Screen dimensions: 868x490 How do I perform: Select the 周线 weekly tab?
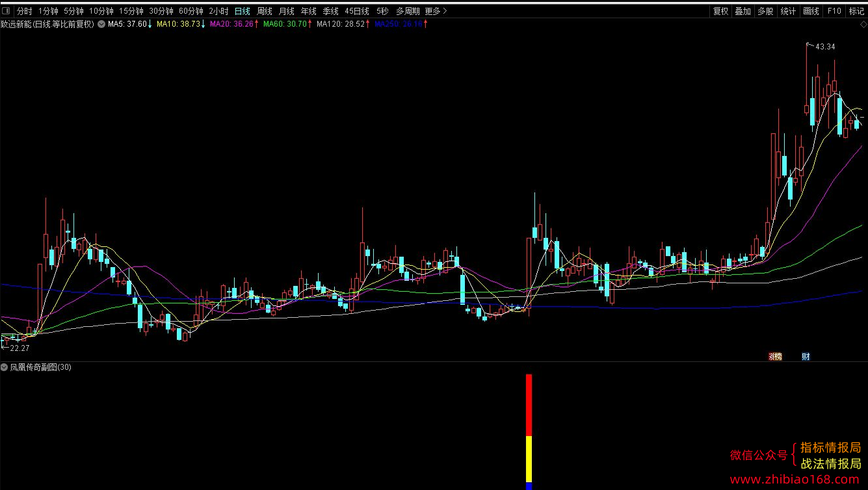pyautogui.click(x=264, y=11)
